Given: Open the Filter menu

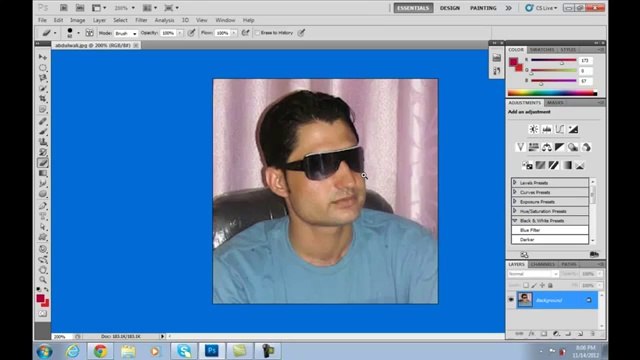Looking at the screenshot, I should [141, 20].
